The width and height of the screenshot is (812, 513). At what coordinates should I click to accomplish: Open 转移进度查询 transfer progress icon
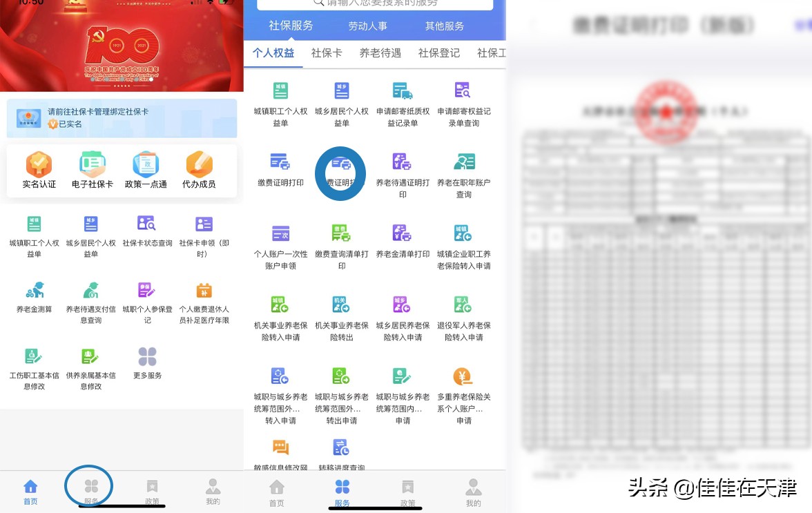340,447
